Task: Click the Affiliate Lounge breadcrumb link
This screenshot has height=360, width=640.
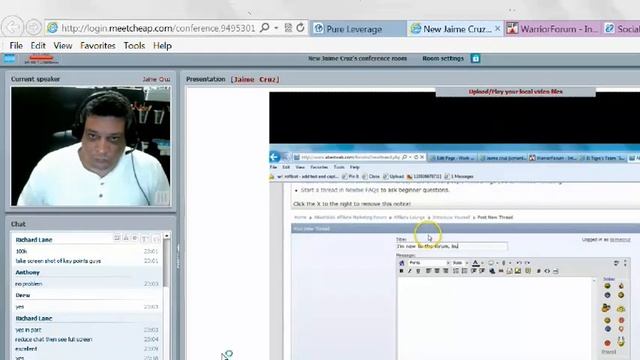Action: click(x=409, y=218)
